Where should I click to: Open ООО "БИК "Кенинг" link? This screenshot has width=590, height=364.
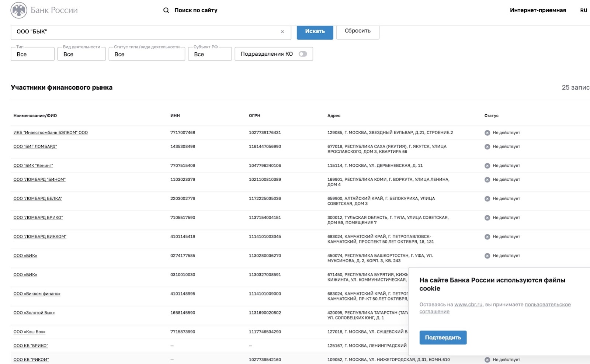coord(33,166)
